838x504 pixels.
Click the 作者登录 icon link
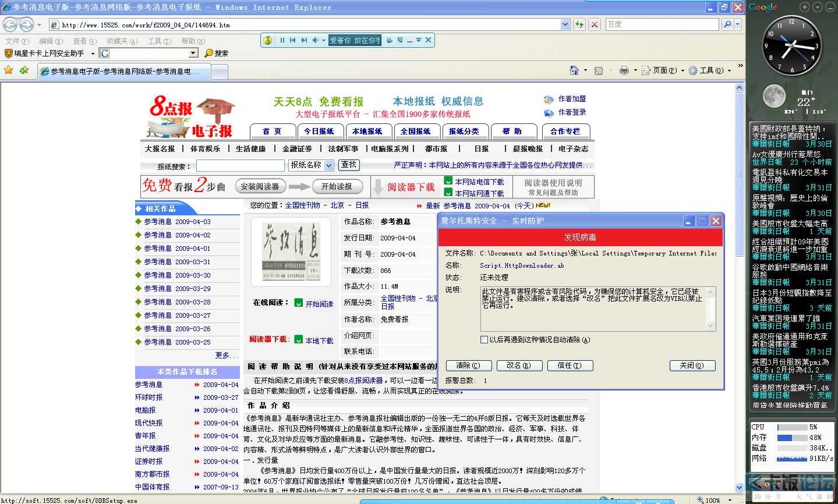click(549, 113)
